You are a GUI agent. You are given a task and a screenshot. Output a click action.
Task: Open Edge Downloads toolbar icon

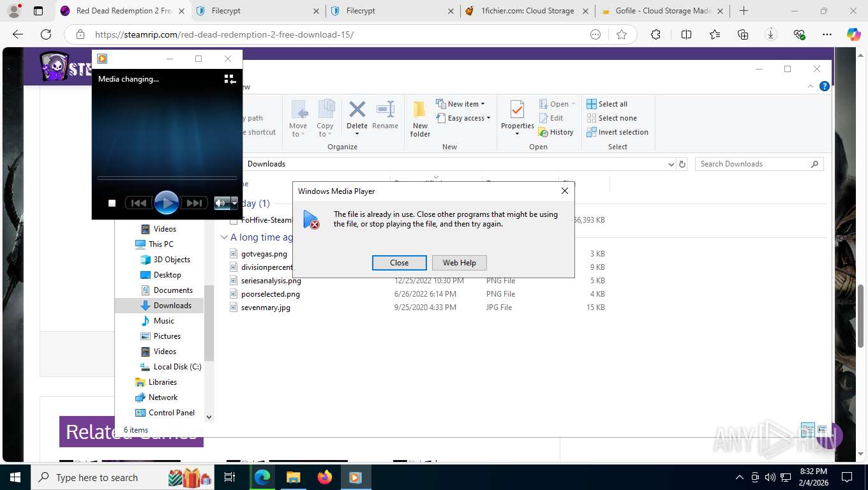pyautogui.click(x=771, y=34)
